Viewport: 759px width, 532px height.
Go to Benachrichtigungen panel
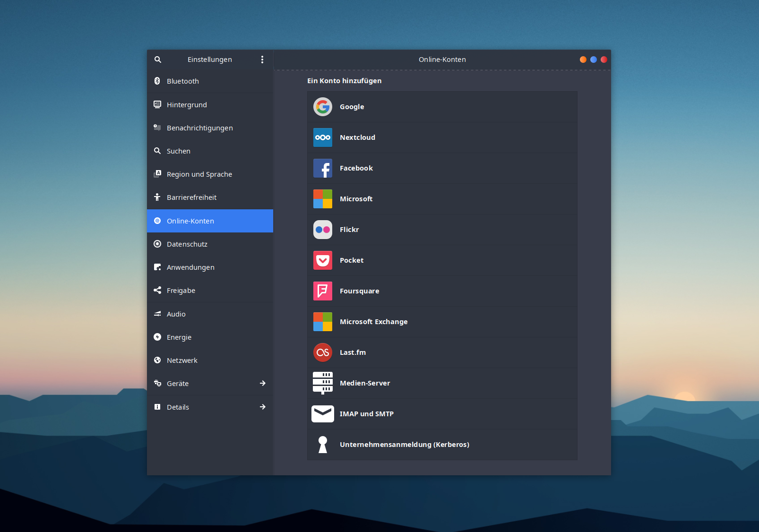pyautogui.click(x=210, y=128)
